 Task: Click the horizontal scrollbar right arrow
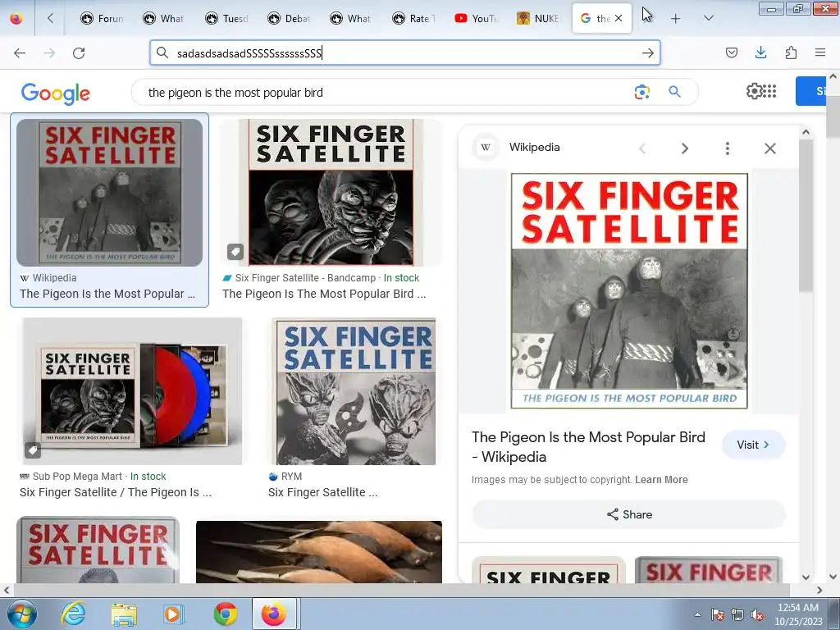coord(819,591)
